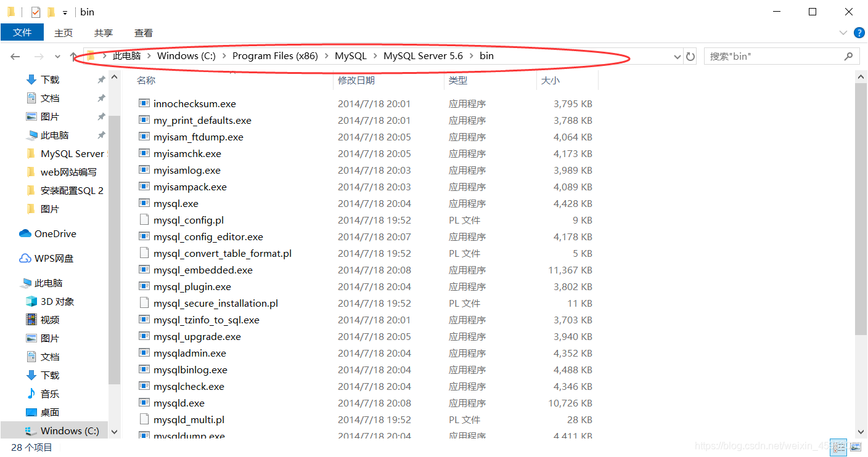Image resolution: width=868 pixels, height=457 pixels.
Task: Select mysqlbinlog.exe in file list
Action: (190, 370)
